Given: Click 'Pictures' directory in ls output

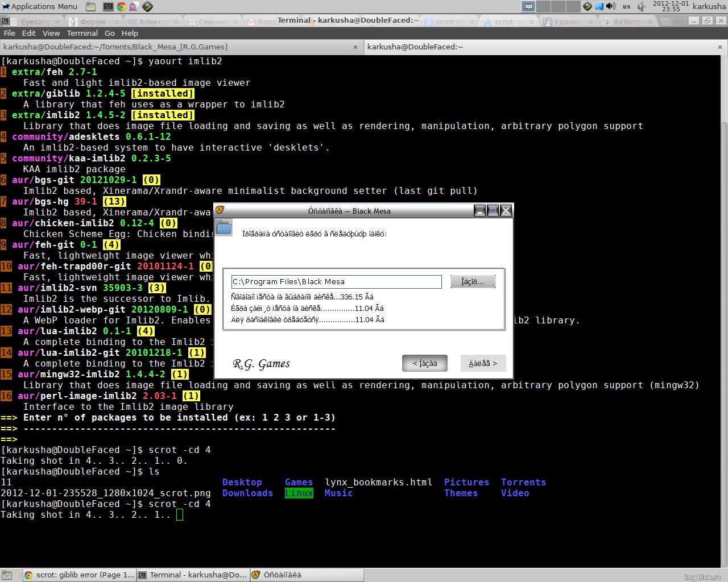Looking at the screenshot, I should (x=467, y=482).
